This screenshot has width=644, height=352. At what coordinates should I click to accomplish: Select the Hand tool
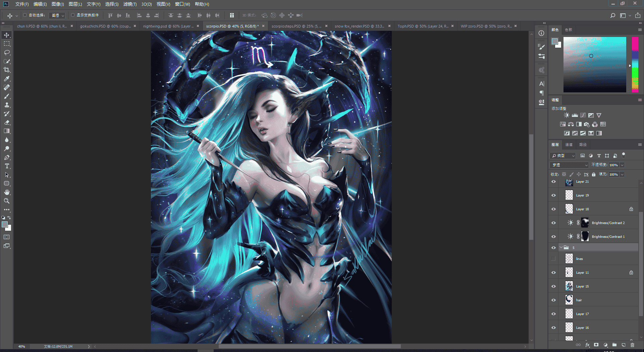pyautogui.click(x=7, y=192)
